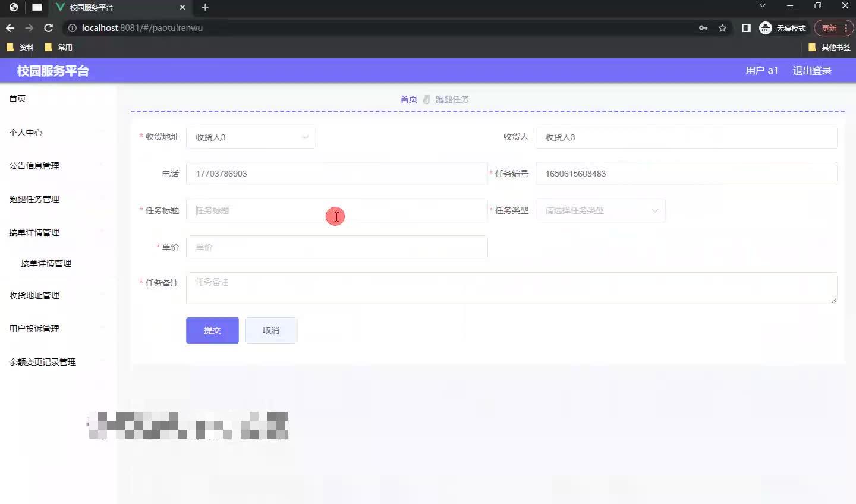Click the address bar URL

pos(142,28)
